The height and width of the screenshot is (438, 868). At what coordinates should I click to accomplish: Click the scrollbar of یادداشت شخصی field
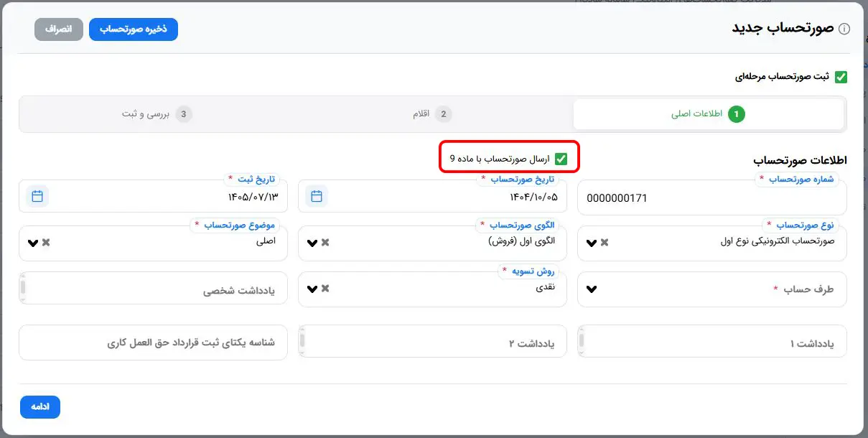point(23,289)
